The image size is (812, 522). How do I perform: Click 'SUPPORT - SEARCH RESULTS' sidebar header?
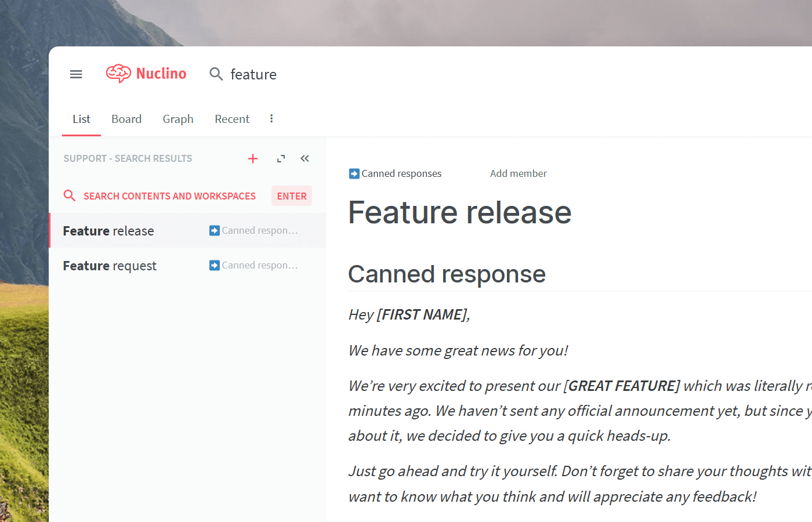[x=128, y=158]
